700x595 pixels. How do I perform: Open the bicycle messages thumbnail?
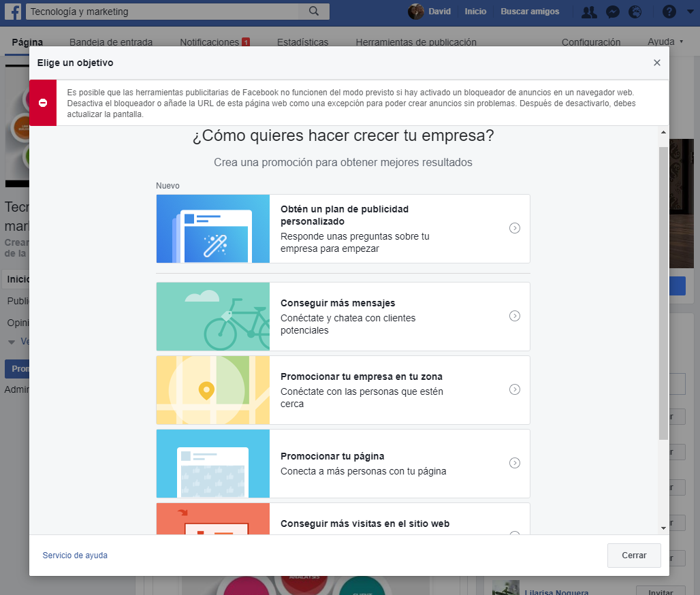point(213,317)
